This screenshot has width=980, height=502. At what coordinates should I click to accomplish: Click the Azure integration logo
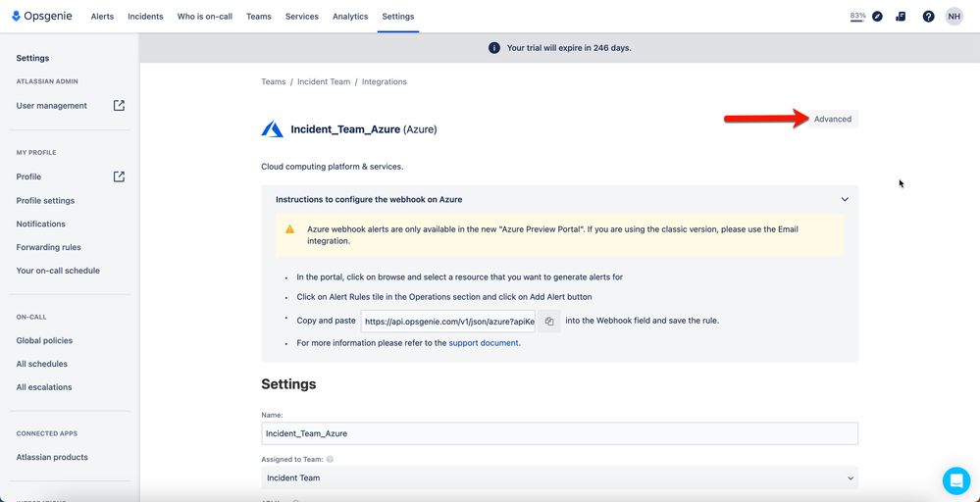tap(273, 129)
